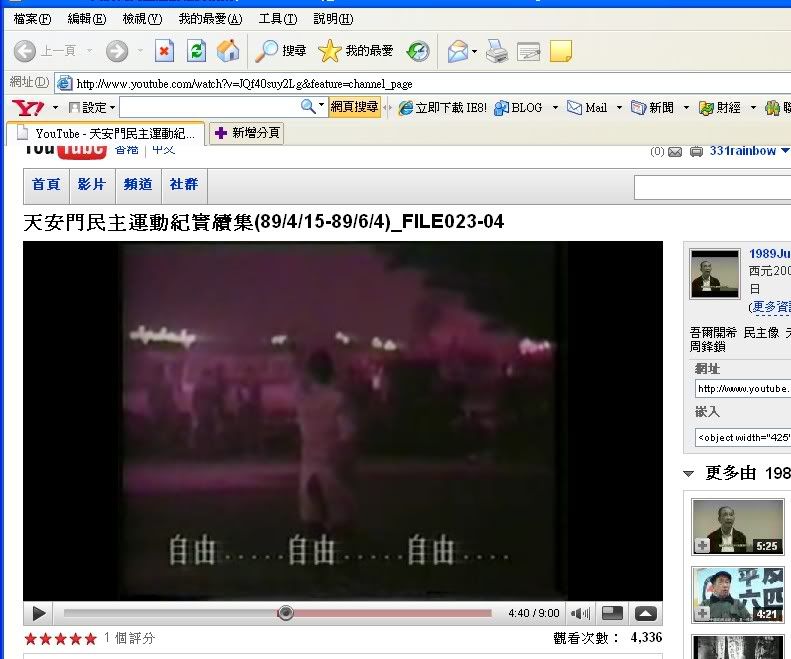Select the video 網址 URL field
Image resolution: width=791 pixels, height=659 pixels.
[743, 389]
